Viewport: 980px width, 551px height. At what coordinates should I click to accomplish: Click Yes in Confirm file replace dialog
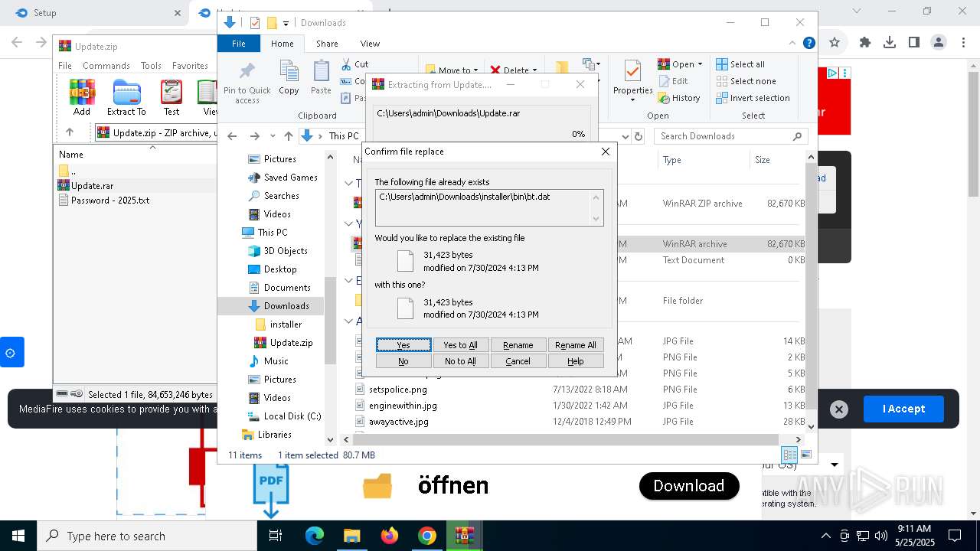pyautogui.click(x=403, y=345)
